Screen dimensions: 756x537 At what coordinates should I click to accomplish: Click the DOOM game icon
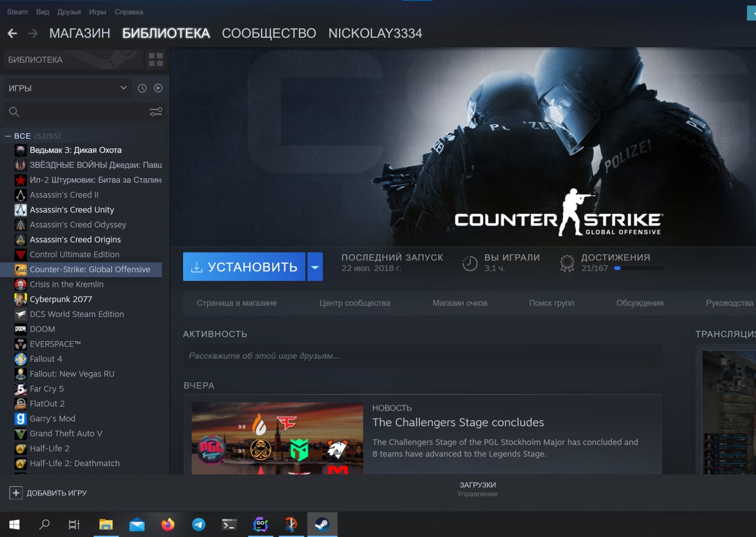(21, 329)
